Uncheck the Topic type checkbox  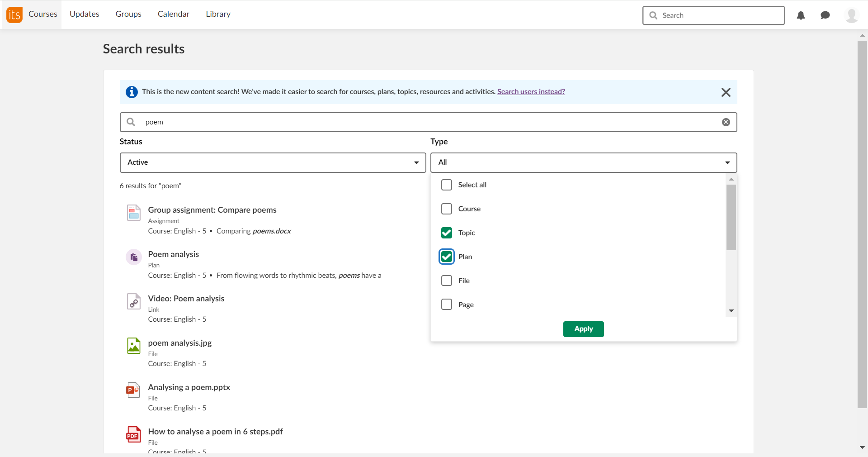click(447, 233)
